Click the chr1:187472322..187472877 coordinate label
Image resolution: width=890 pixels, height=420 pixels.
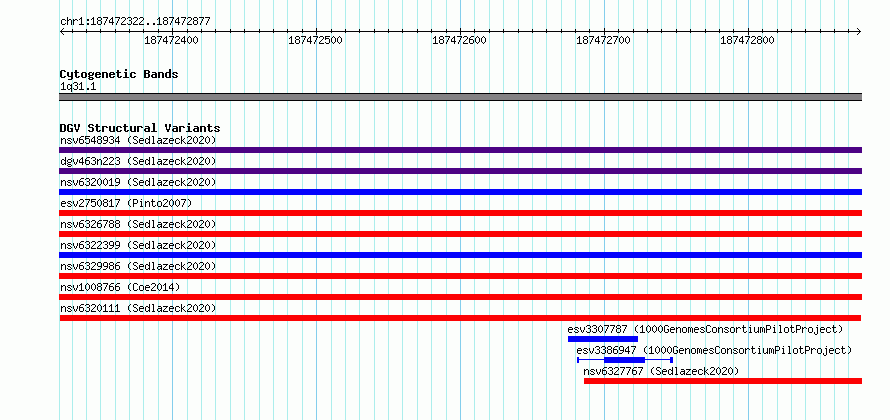tap(135, 22)
